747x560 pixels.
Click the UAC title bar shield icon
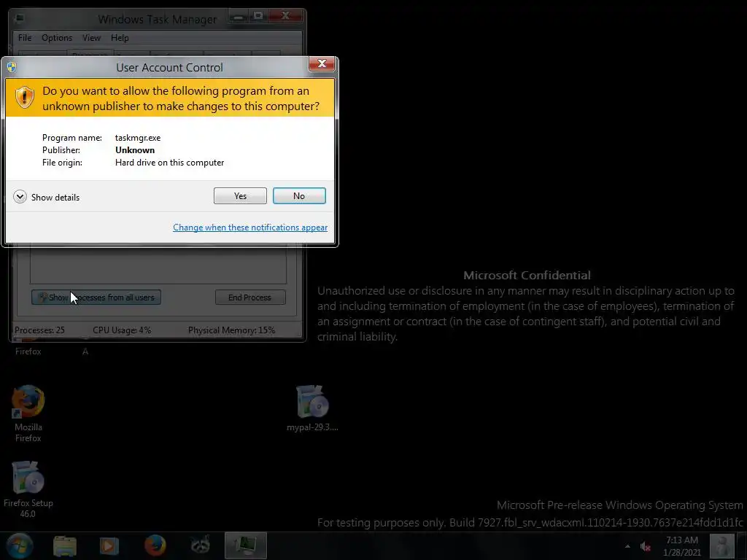pos(12,67)
